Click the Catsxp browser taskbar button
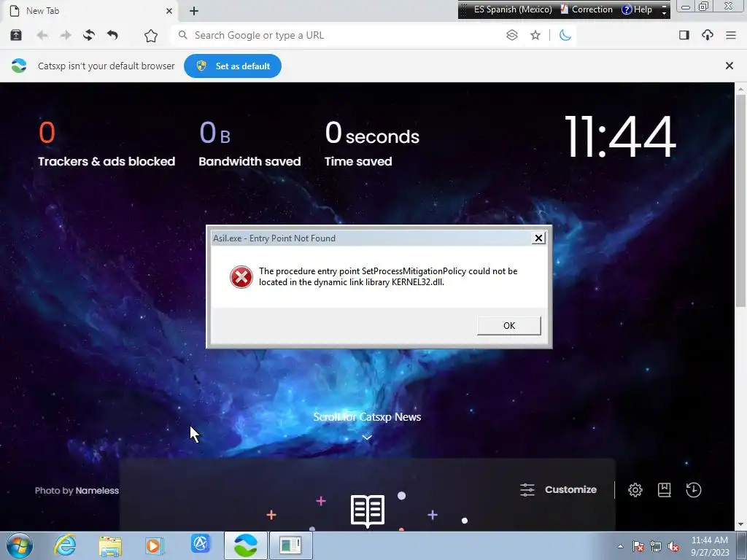 click(245, 545)
